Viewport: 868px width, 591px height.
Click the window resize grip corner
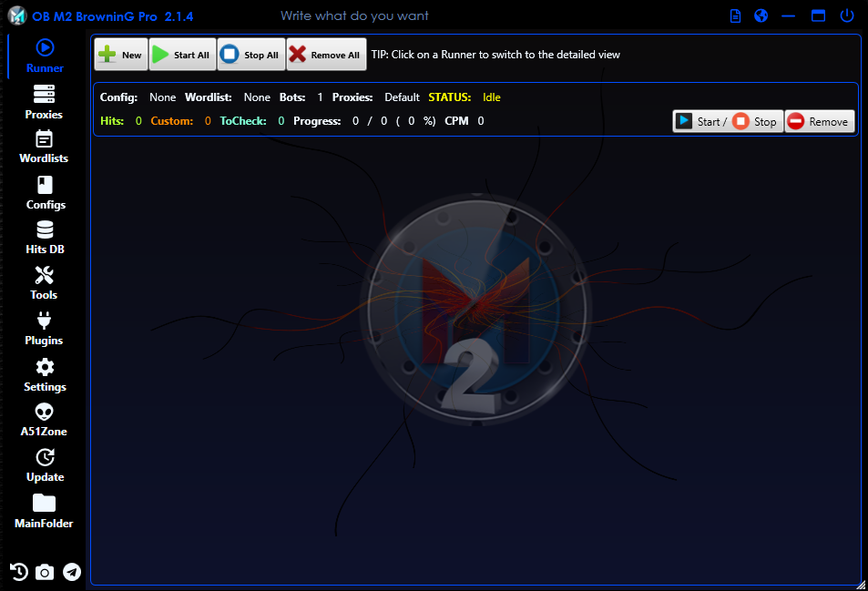click(861, 585)
